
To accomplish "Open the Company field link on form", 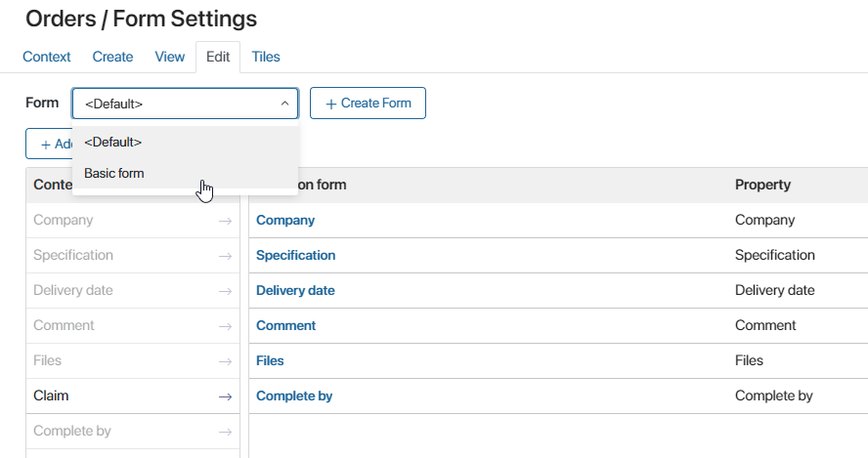I will [285, 220].
